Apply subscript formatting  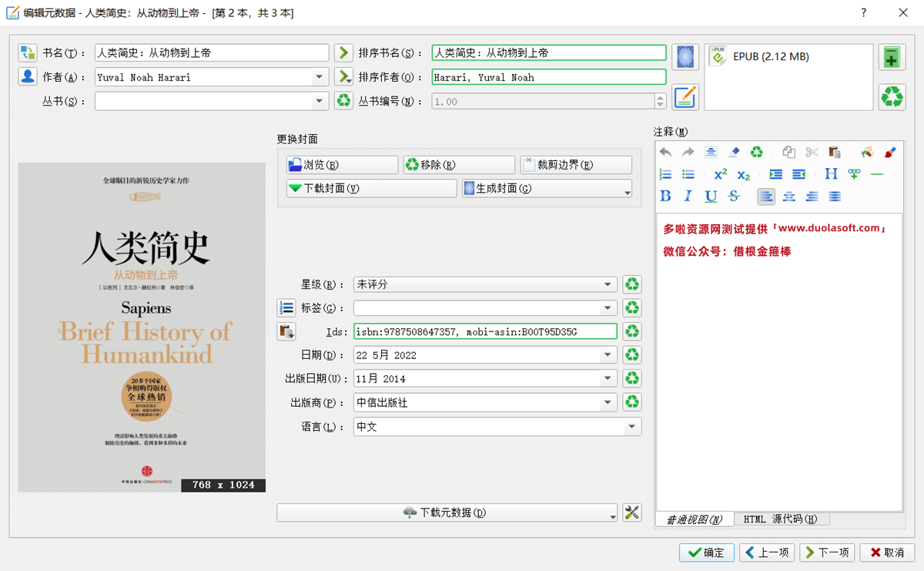tap(744, 174)
